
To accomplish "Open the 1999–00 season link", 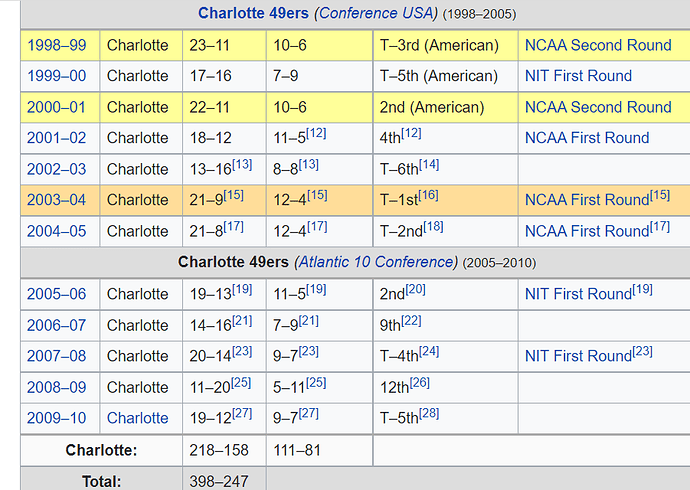I will point(57,76).
